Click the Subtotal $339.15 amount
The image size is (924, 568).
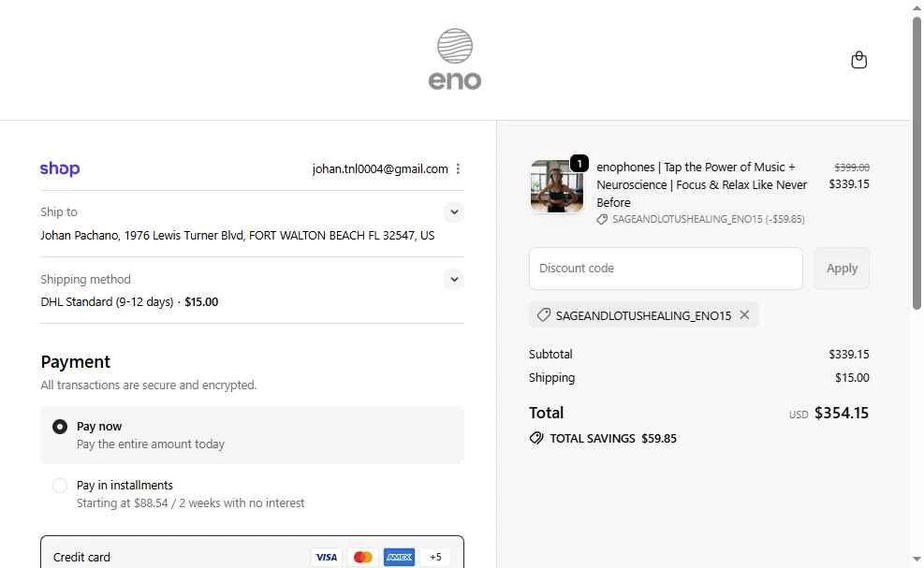(848, 354)
